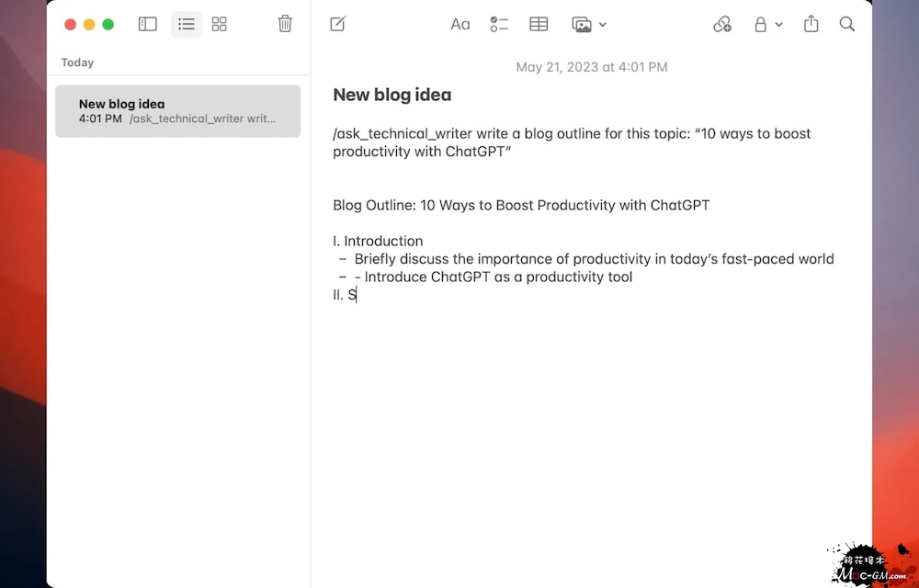Click the note date May 21, 2023

[x=592, y=67]
